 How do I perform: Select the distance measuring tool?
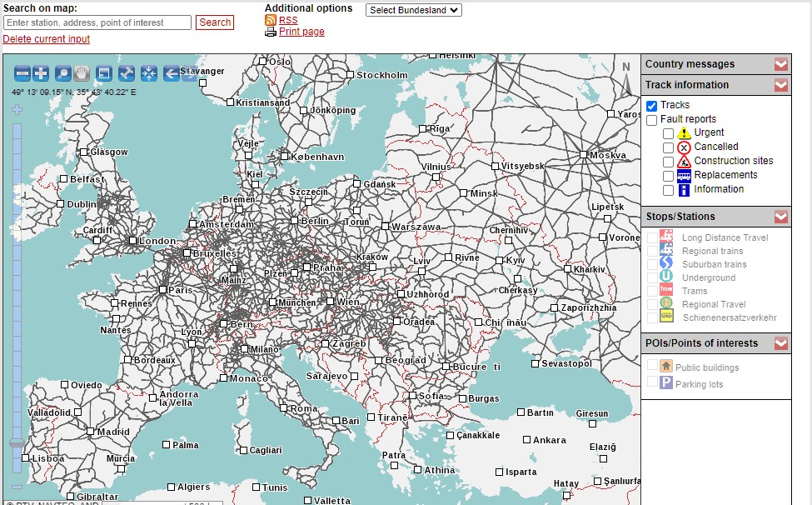click(x=127, y=73)
